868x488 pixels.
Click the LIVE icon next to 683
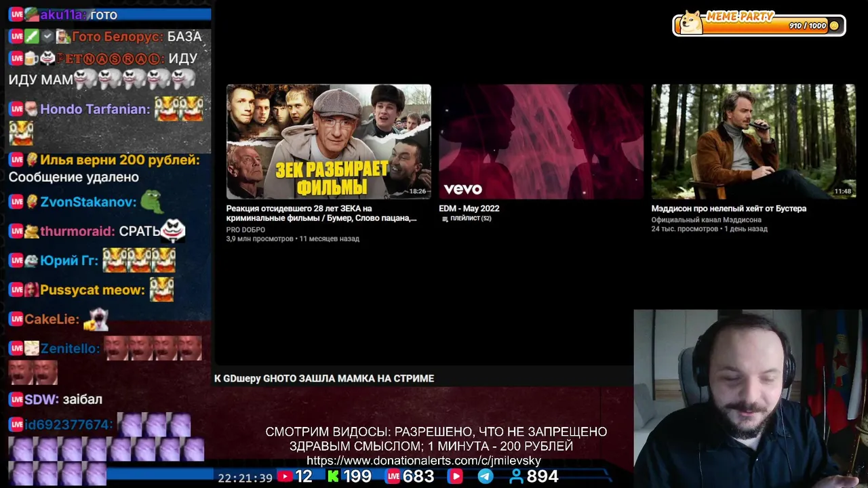coord(393,476)
